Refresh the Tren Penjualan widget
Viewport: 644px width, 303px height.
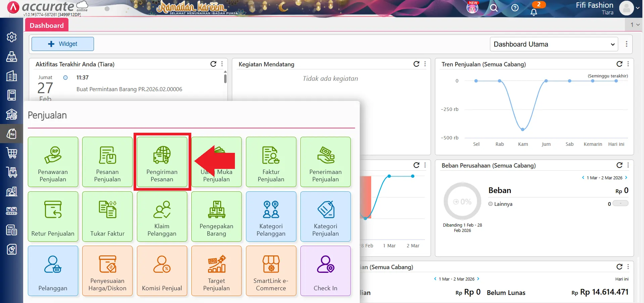click(x=619, y=64)
